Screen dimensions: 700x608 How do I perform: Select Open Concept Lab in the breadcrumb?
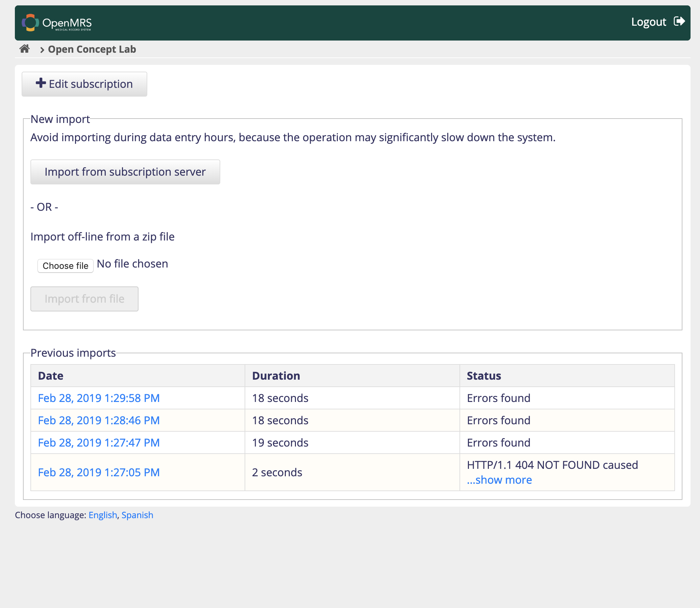[x=92, y=49]
